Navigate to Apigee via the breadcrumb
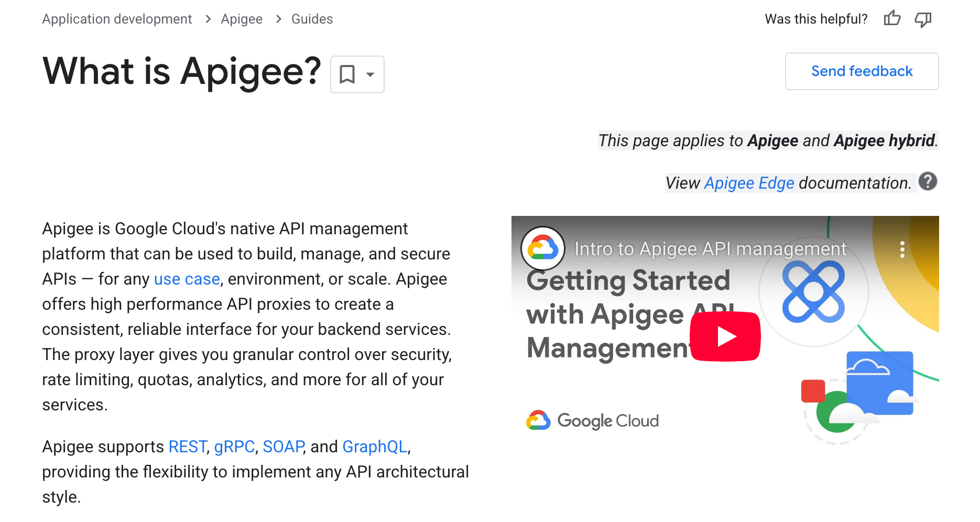 [242, 19]
